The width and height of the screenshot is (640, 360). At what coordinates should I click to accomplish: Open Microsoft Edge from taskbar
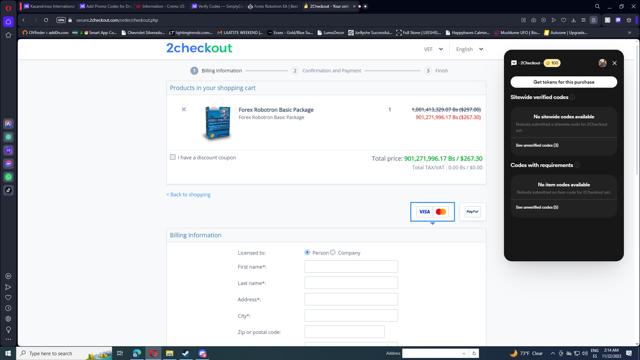tap(137, 353)
